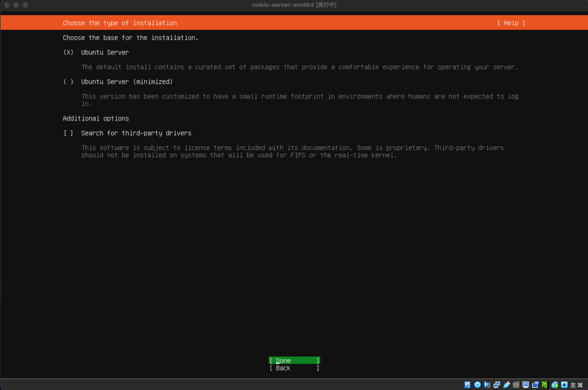Click the host key indicator 左 ⌘
588x390 pixels.
click(x=577, y=385)
